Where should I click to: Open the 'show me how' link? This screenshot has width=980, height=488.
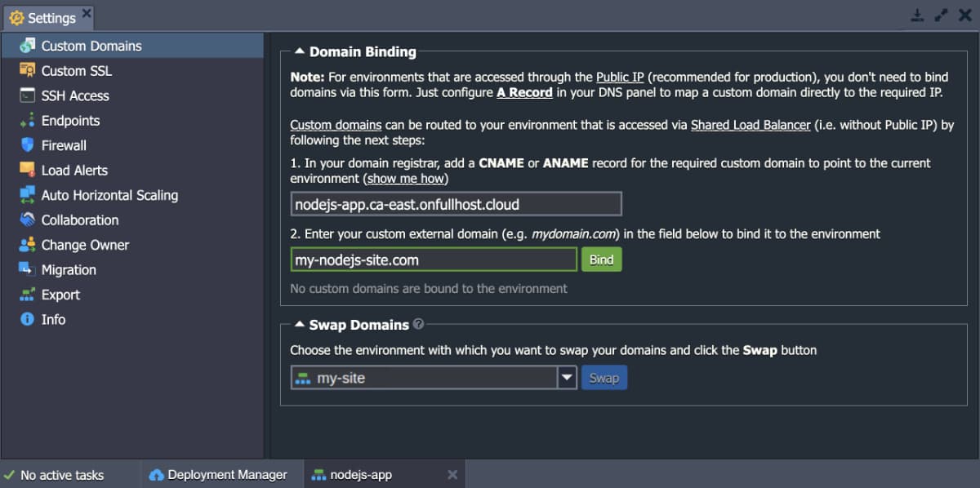coord(408,178)
